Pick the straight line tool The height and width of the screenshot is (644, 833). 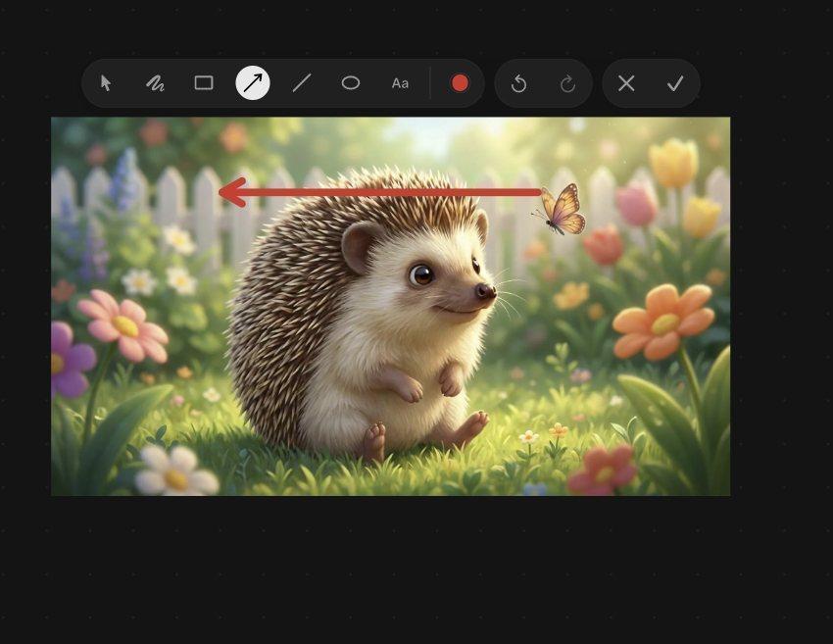[x=302, y=83]
